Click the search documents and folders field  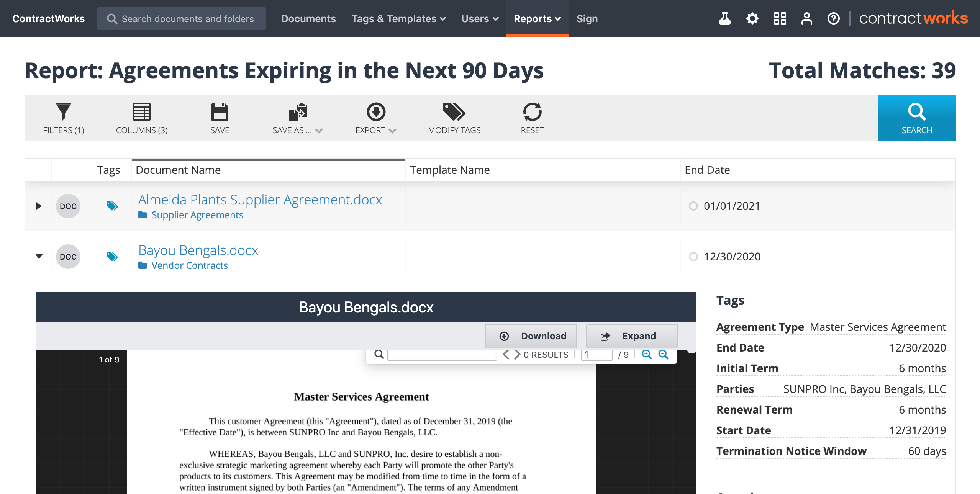click(x=182, y=18)
